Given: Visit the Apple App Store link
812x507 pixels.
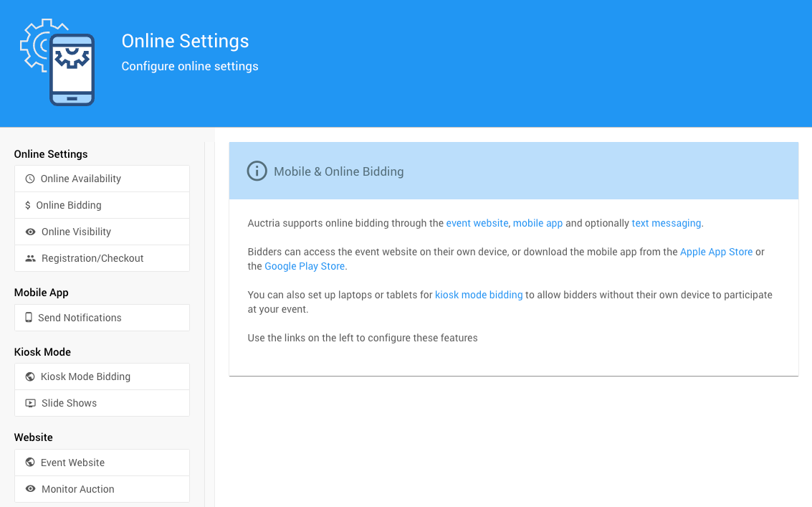Looking at the screenshot, I should 716,252.
